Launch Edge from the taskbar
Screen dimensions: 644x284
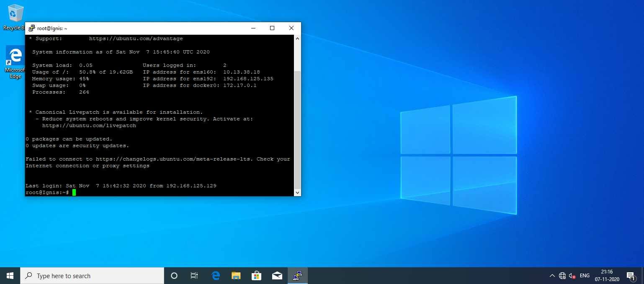tap(216, 276)
